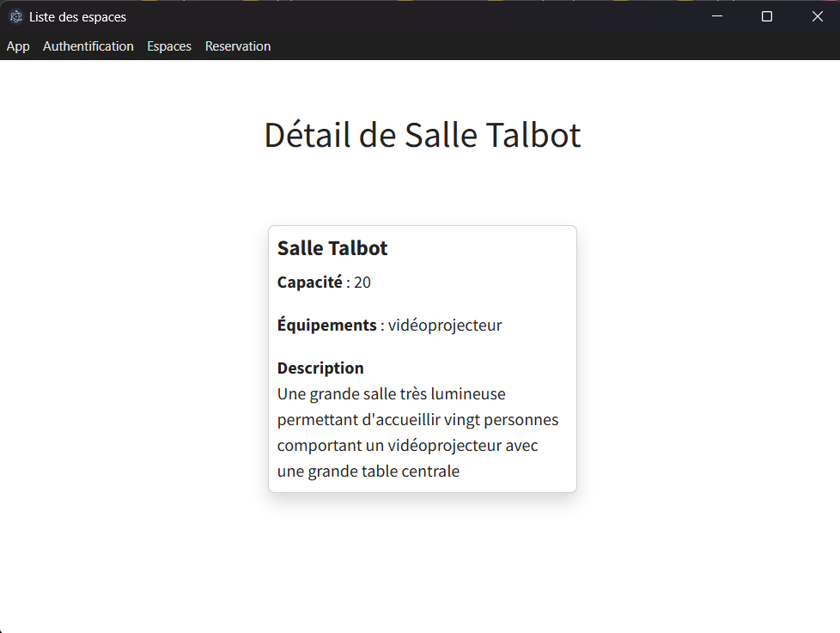The width and height of the screenshot is (840, 633).
Task: Click the "Liste des espaces" window title text
Action: [x=77, y=16]
